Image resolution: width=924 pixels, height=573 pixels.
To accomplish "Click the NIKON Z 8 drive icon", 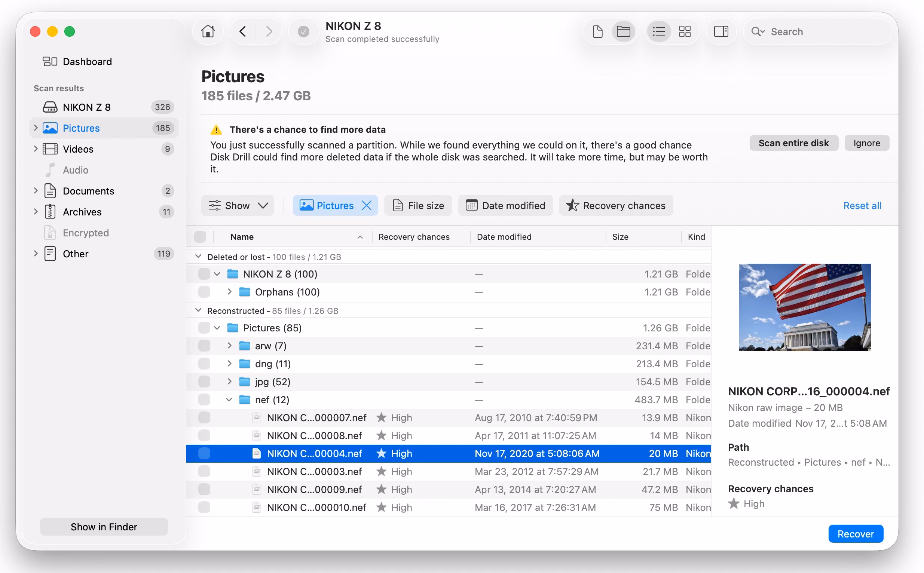I will pos(50,107).
